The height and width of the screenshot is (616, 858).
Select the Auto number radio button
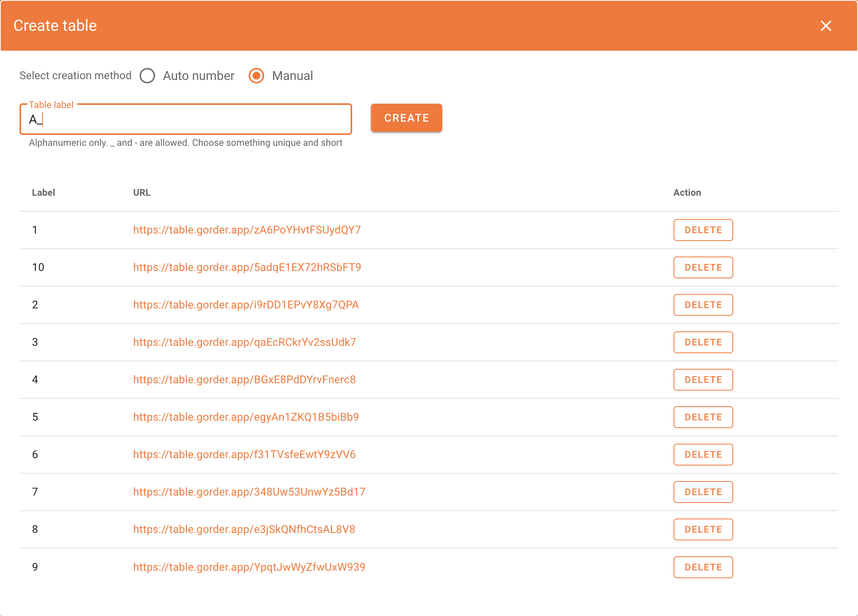point(147,76)
